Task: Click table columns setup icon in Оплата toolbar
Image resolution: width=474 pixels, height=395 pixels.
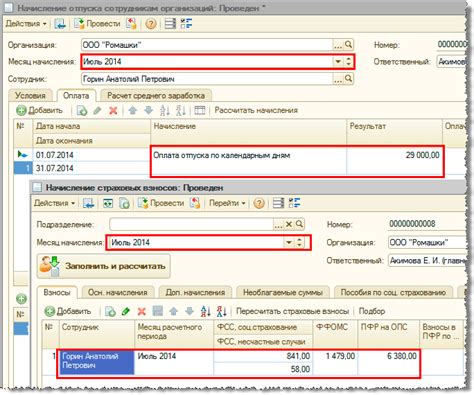Action: click(200, 110)
